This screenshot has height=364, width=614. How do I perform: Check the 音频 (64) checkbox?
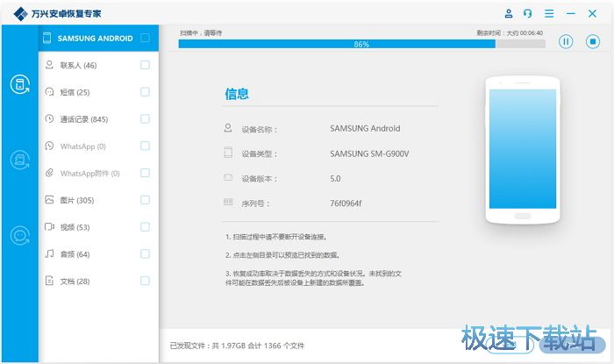pyautogui.click(x=145, y=253)
